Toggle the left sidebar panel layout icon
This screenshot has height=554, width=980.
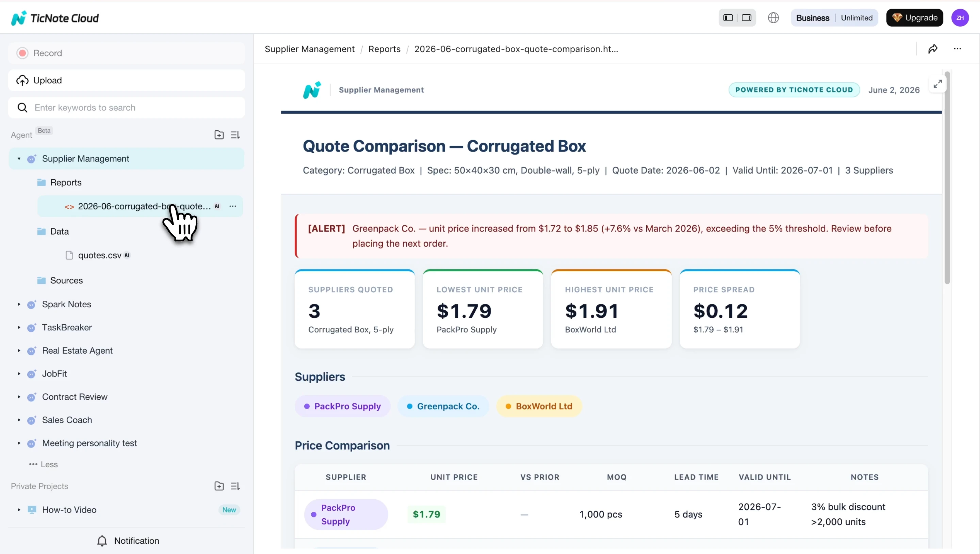(728, 18)
